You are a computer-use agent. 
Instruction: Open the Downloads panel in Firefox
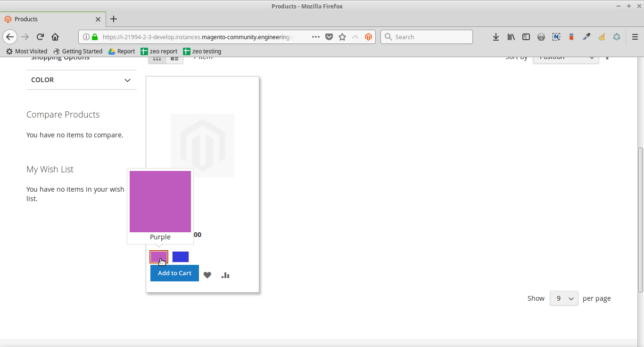(495, 36)
